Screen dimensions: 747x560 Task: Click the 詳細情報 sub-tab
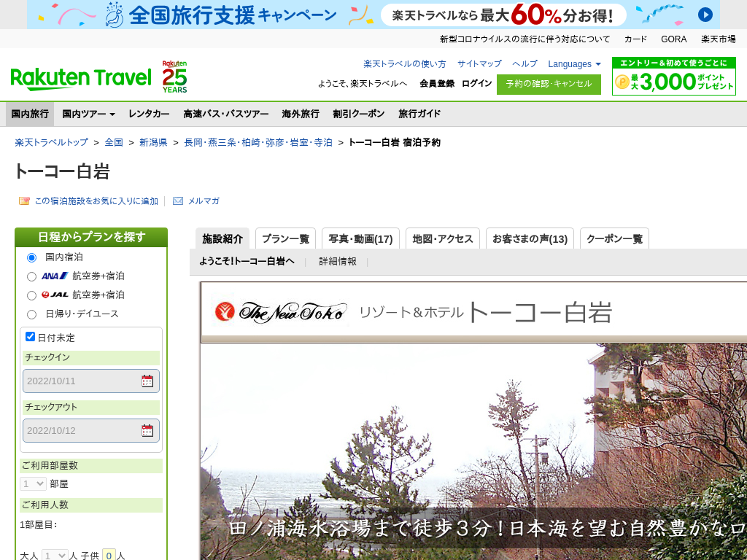pyautogui.click(x=338, y=262)
